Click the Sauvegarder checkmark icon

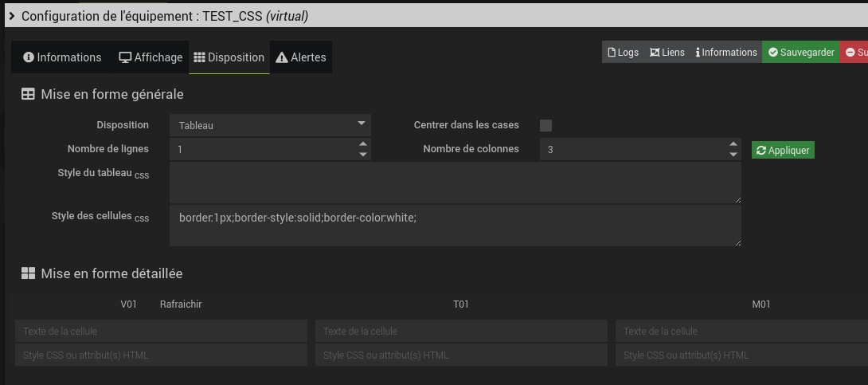click(x=772, y=53)
